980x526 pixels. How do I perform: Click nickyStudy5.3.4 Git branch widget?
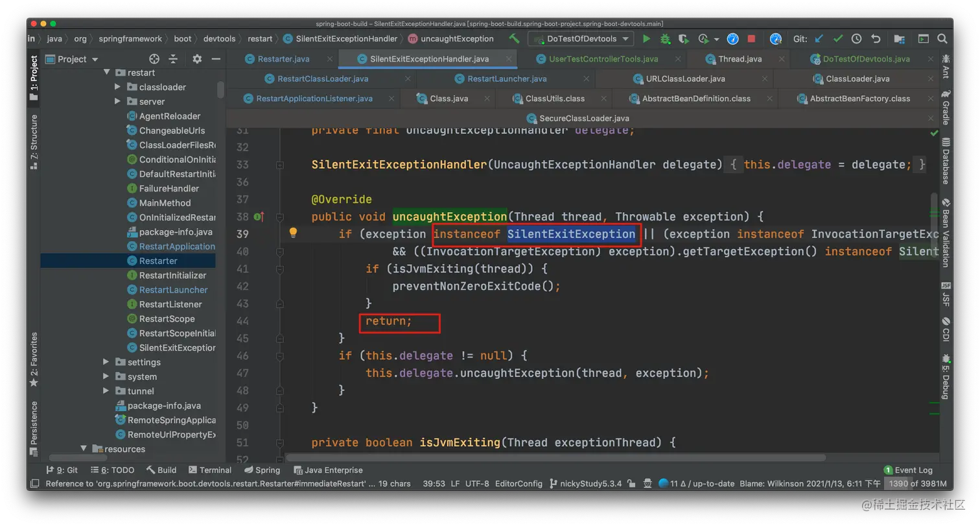coord(586,484)
